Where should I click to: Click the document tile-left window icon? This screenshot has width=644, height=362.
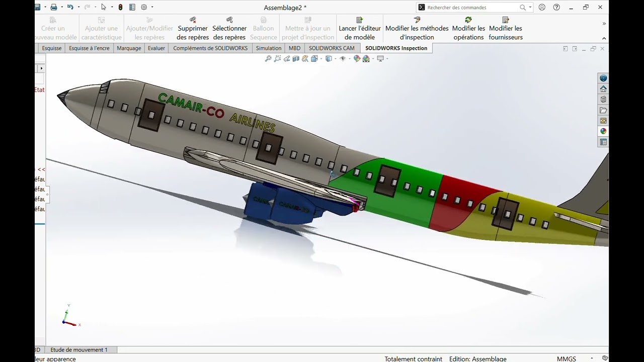tap(566, 49)
